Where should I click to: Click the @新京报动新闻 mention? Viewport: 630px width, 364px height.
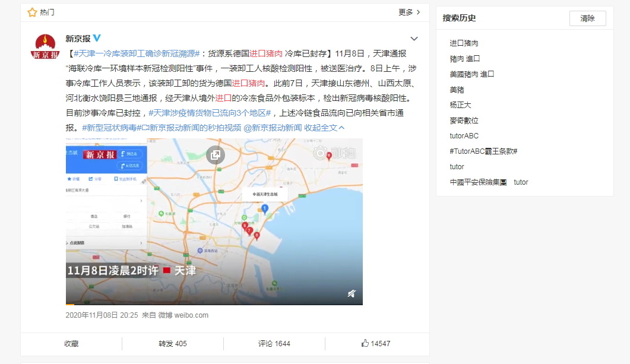coord(273,128)
